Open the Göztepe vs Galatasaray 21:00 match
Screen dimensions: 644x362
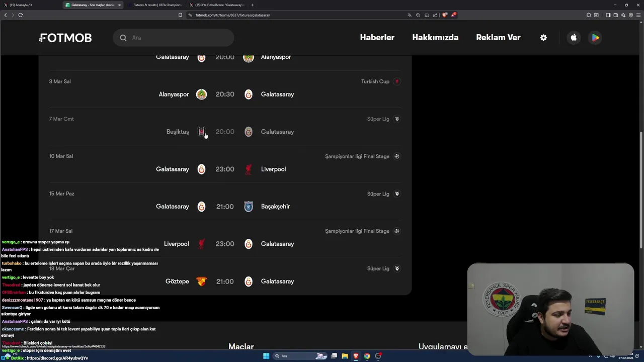[x=225, y=282]
